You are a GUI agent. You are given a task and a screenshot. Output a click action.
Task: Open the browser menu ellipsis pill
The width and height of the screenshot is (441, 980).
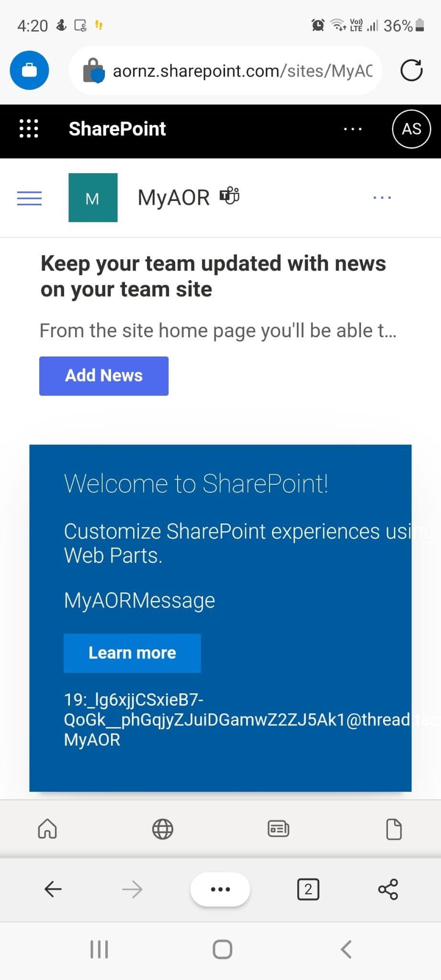pos(220,889)
